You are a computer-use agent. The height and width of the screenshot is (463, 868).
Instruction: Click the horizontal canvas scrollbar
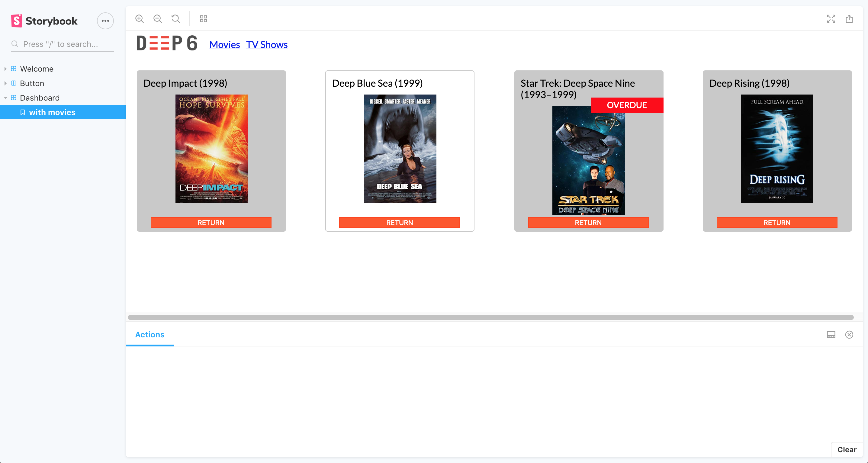click(490, 317)
